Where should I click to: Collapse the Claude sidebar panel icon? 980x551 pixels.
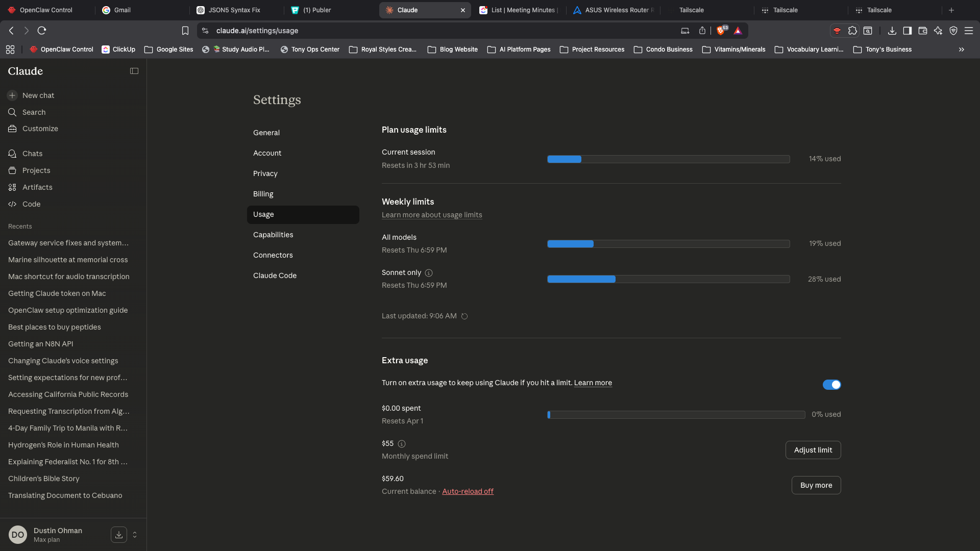[134, 71]
